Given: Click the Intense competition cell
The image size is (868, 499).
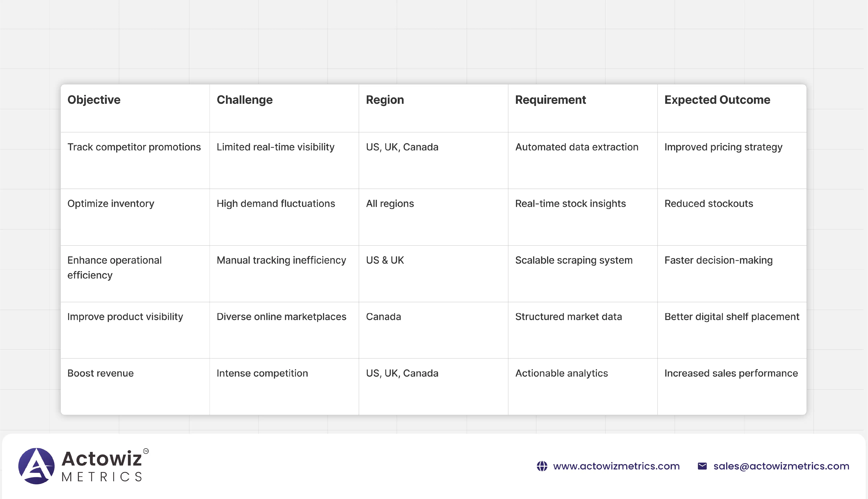Looking at the screenshot, I should tap(262, 373).
